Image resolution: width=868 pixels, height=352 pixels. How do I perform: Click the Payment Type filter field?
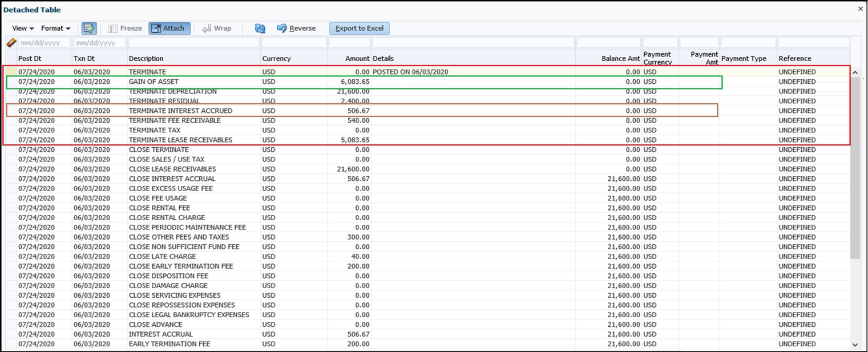(x=748, y=43)
